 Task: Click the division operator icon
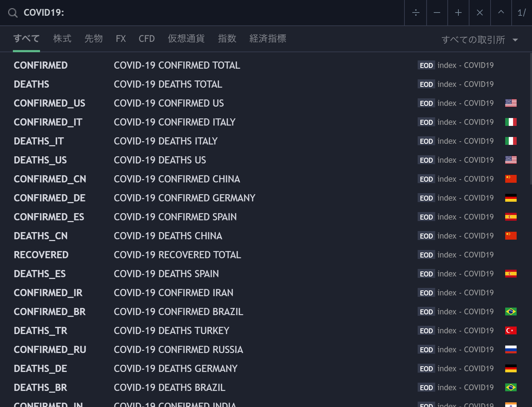coord(416,13)
